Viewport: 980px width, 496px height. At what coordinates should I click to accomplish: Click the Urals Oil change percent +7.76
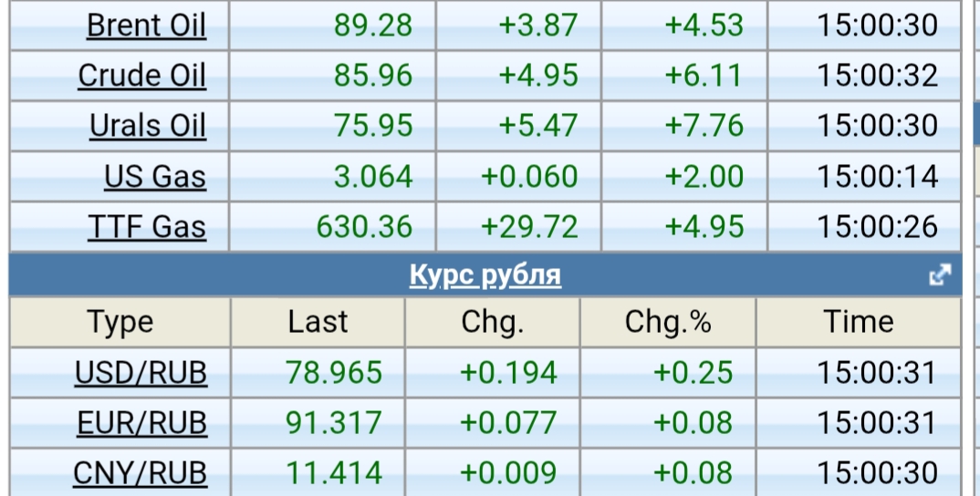[704, 126]
